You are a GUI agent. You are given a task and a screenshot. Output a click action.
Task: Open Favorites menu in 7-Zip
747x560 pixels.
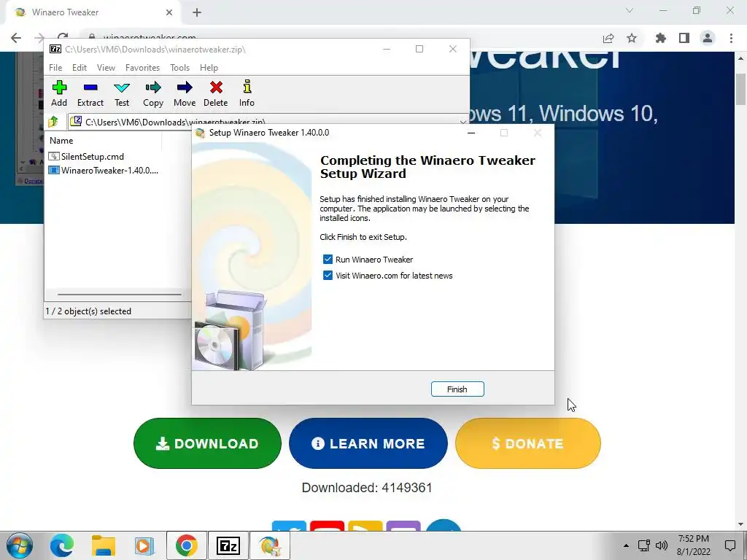(x=142, y=68)
